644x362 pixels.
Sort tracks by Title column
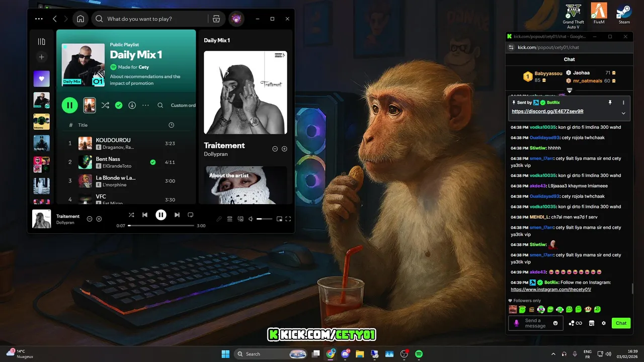83,125
